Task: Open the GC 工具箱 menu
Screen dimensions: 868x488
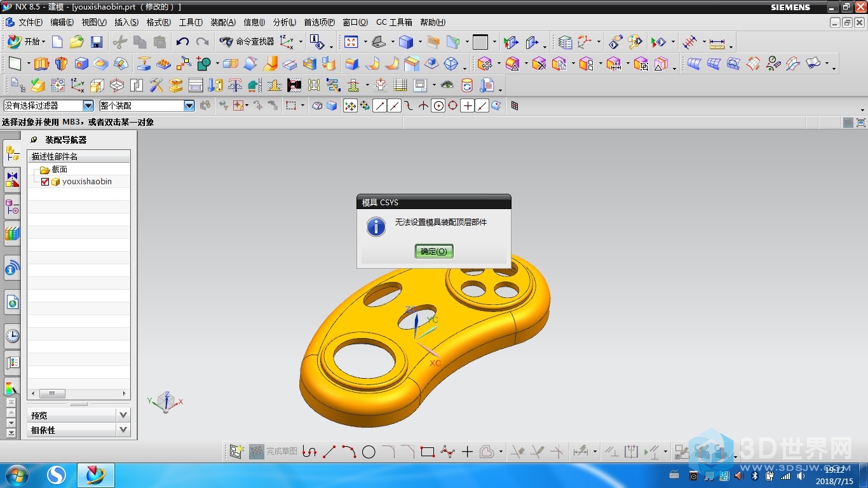Action: point(394,22)
